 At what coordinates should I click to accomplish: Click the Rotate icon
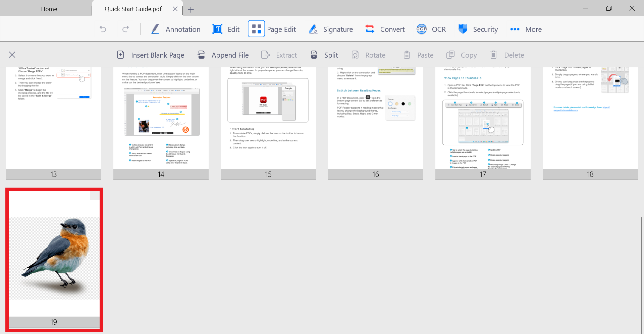coord(355,55)
